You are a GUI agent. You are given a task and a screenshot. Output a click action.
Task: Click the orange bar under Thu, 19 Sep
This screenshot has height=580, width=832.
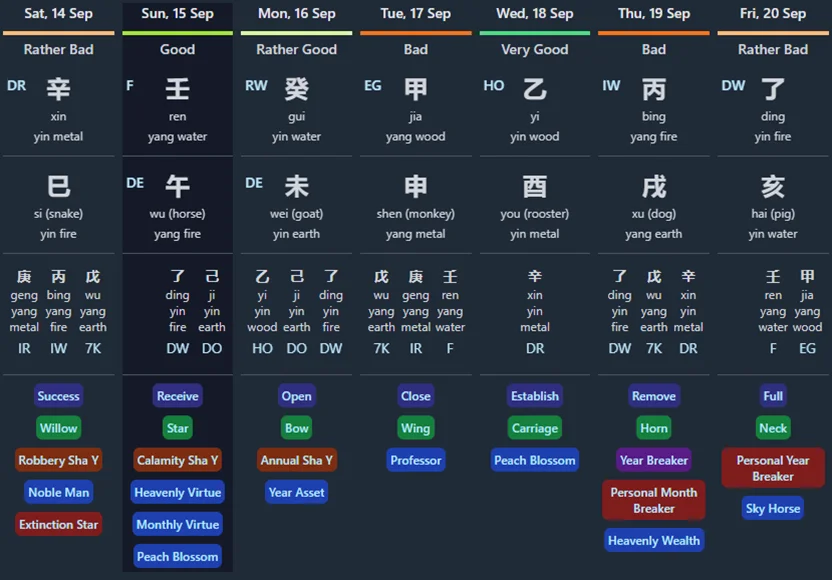click(654, 33)
